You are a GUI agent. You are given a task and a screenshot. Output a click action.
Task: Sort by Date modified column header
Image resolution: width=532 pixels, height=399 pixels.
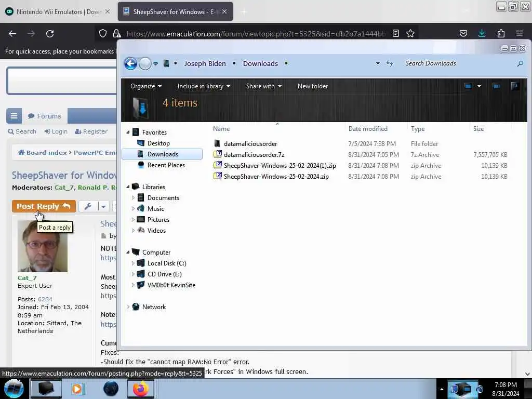pos(368,129)
